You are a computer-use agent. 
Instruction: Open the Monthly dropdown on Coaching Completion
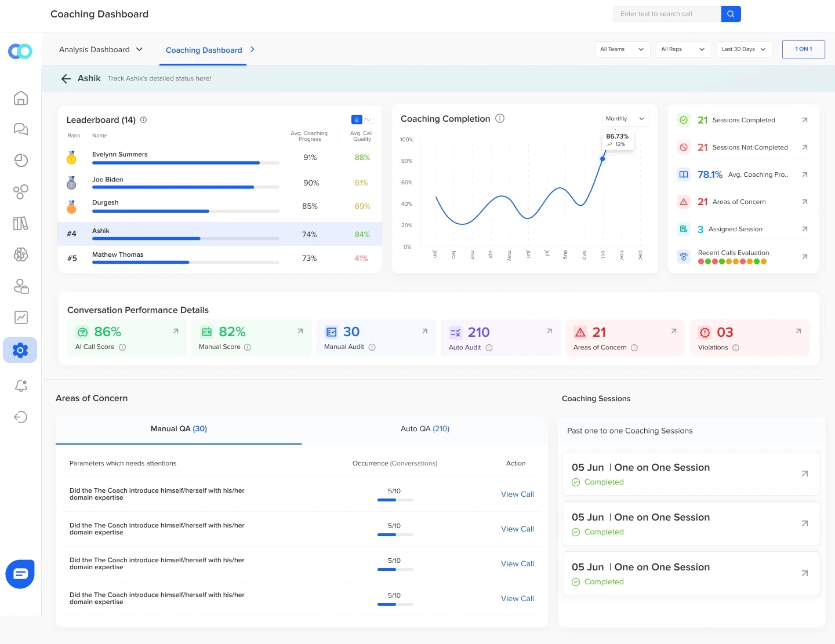[x=625, y=118]
